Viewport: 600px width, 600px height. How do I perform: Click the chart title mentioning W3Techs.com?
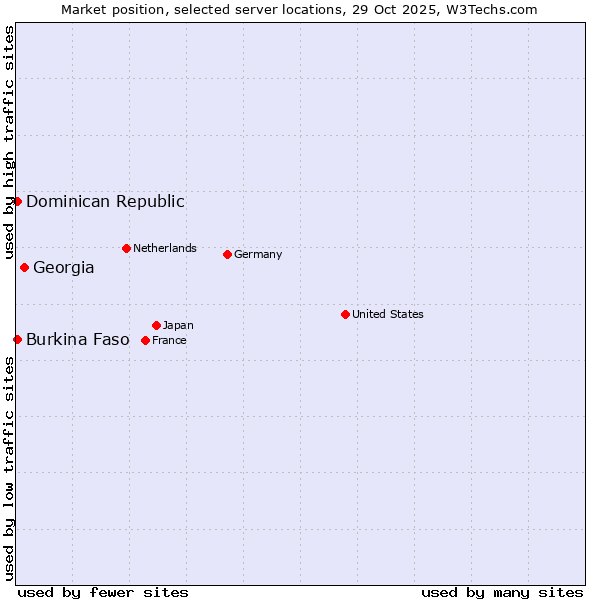300,9
